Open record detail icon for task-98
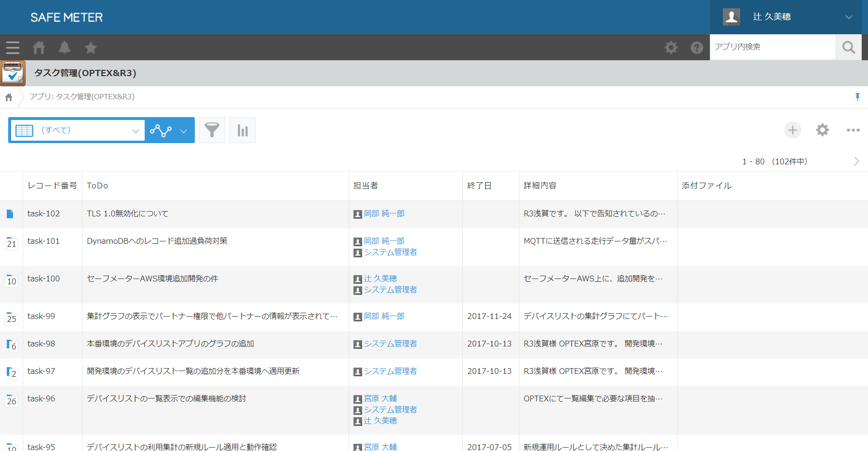 [x=12, y=345]
